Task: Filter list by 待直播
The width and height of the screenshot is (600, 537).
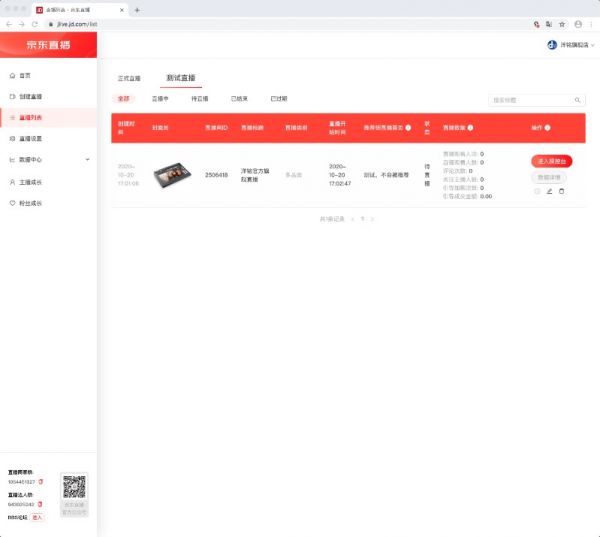Action: 200,99
